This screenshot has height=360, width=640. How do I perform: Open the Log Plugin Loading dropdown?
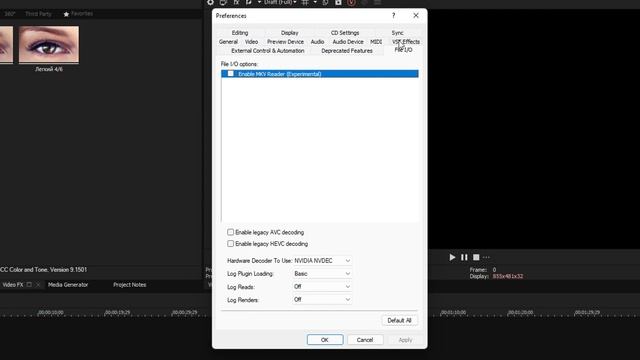(322, 273)
